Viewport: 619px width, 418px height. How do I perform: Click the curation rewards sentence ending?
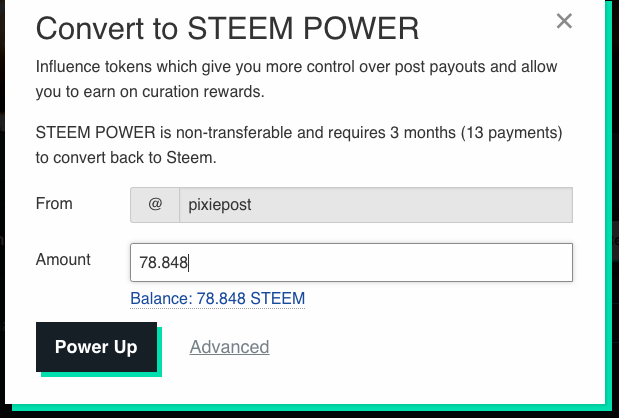(203, 92)
